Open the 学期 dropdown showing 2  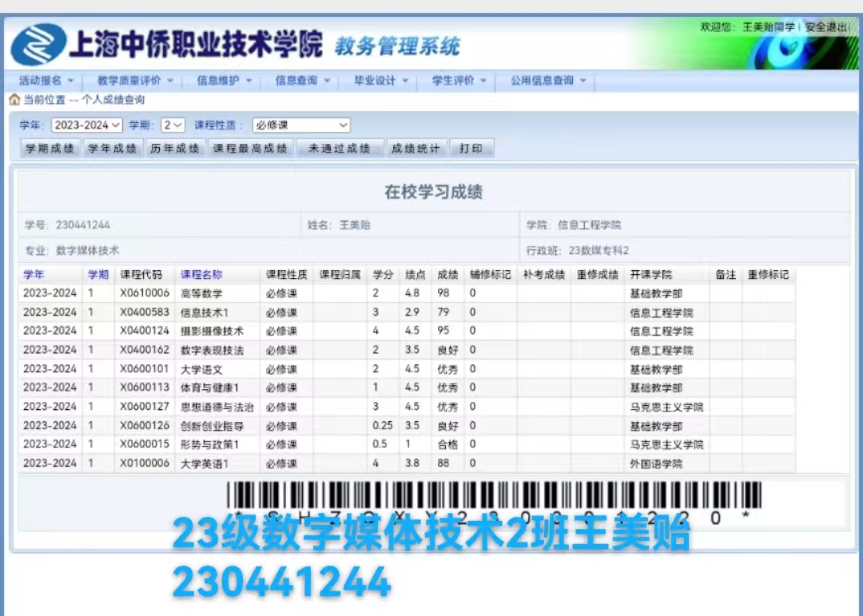coord(173,125)
